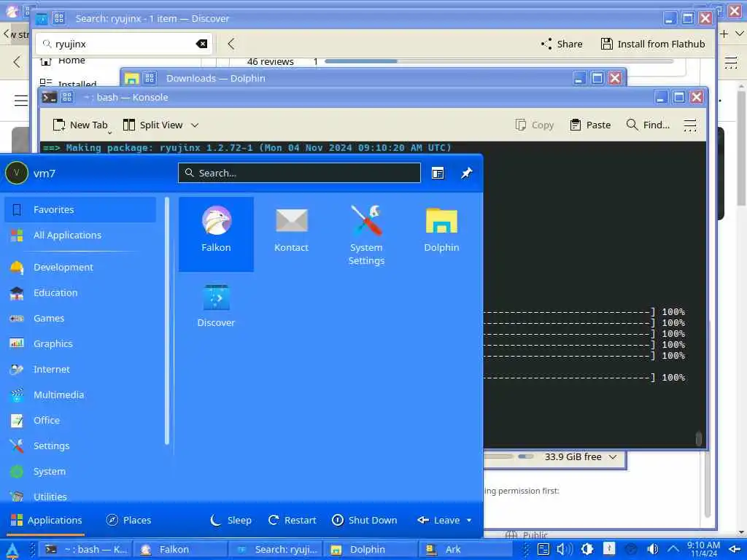Open the All Applications category
The width and height of the screenshot is (747, 560).
(80, 236)
